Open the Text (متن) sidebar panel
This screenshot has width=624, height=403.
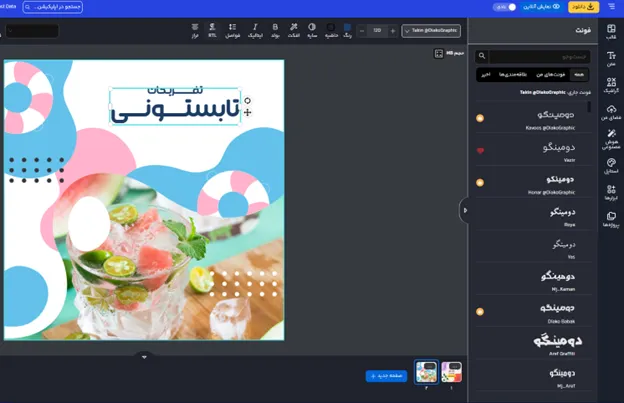point(610,59)
